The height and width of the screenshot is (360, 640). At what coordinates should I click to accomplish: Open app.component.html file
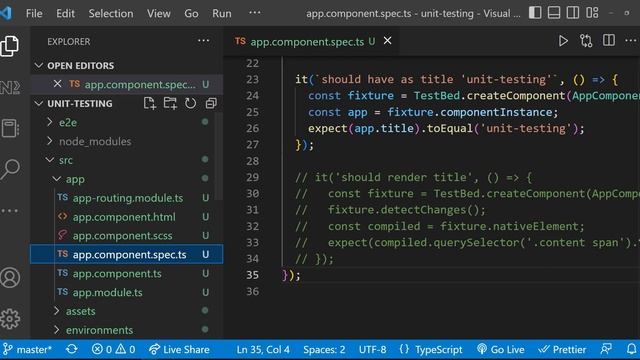(127, 217)
